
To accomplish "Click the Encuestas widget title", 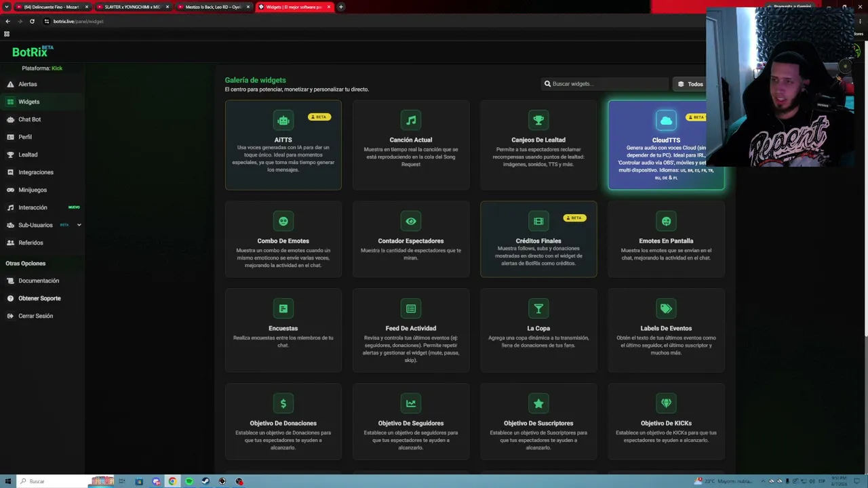I will tap(283, 329).
